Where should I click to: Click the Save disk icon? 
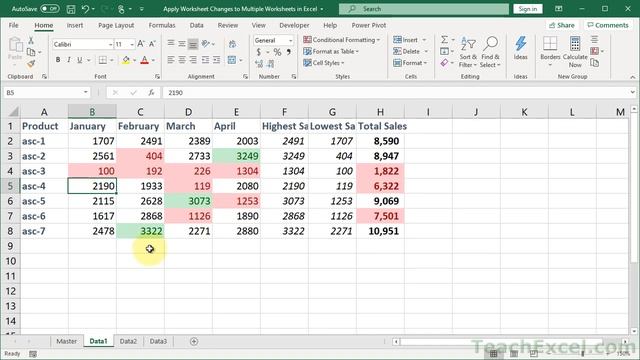(71, 9)
